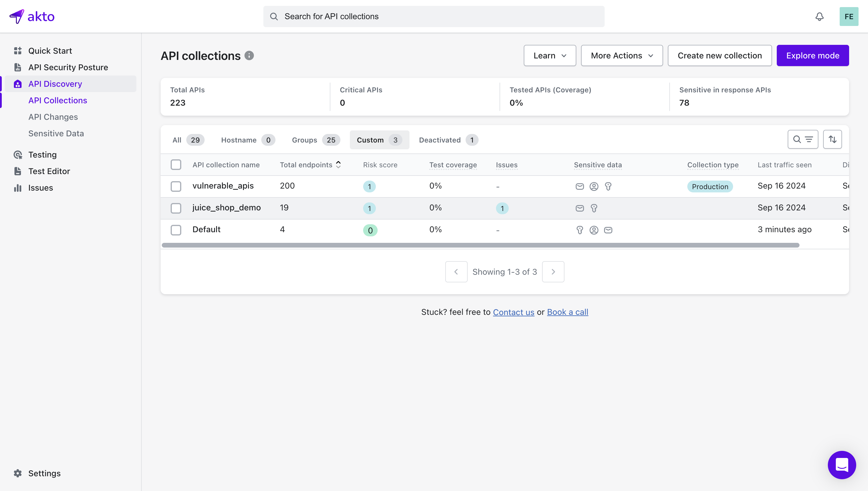Select the juice_shop_demo checkbox
Screen dimensions: 868x491
(176, 208)
